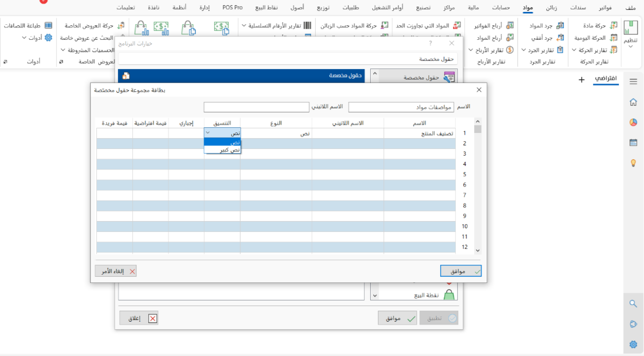Switch to the نقاط البيع tab
The width and height of the screenshot is (644, 356).
coord(266,8)
